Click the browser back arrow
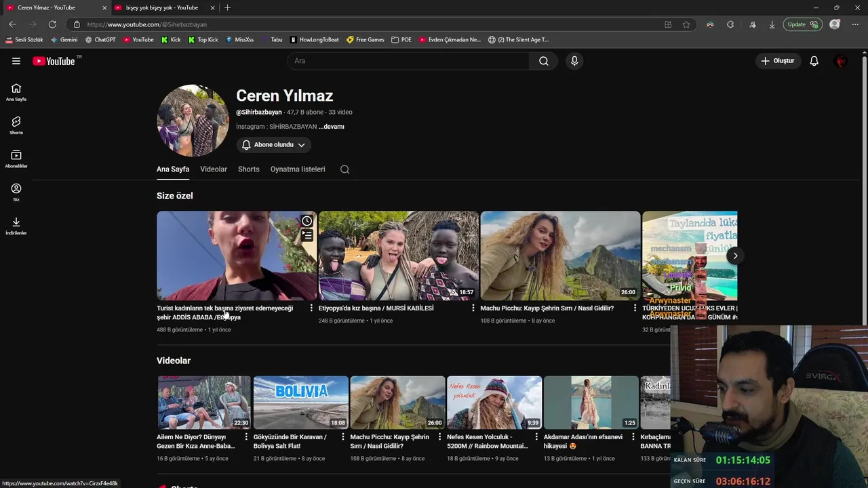The height and width of the screenshot is (488, 868). pyautogui.click(x=12, y=24)
